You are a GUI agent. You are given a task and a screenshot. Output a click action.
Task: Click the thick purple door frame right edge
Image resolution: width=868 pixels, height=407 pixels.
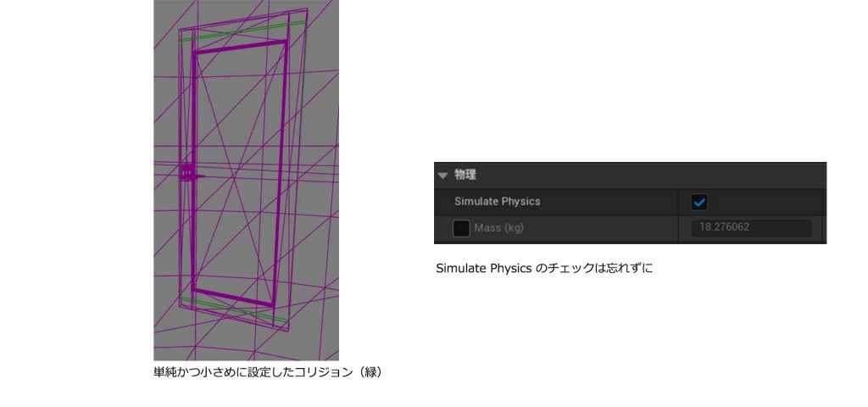[x=281, y=173]
